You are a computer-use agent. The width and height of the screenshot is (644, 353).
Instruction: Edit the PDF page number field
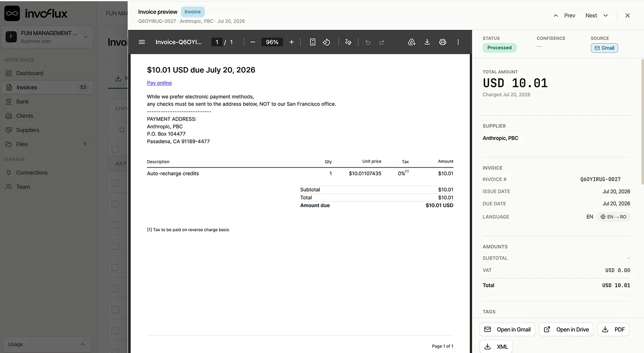point(217,42)
